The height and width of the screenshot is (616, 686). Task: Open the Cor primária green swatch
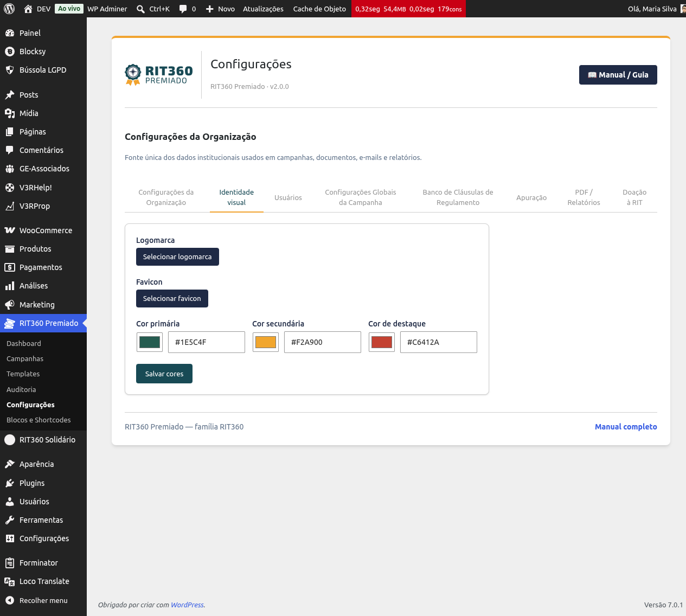pyautogui.click(x=150, y=342)
